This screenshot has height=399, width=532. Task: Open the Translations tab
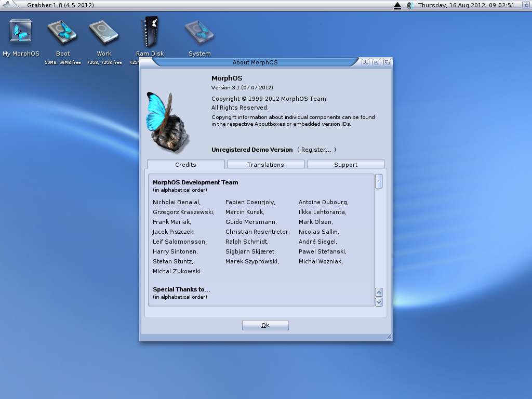click(265, 165)
